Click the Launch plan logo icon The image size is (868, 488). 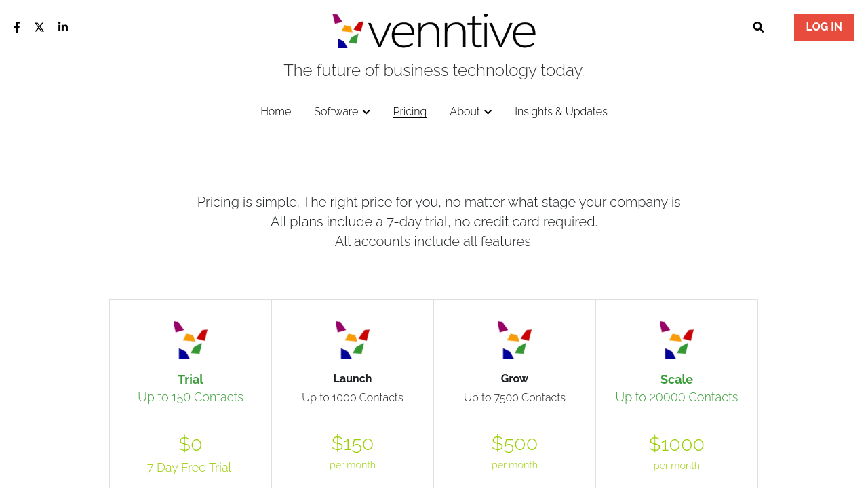point(353,340)
